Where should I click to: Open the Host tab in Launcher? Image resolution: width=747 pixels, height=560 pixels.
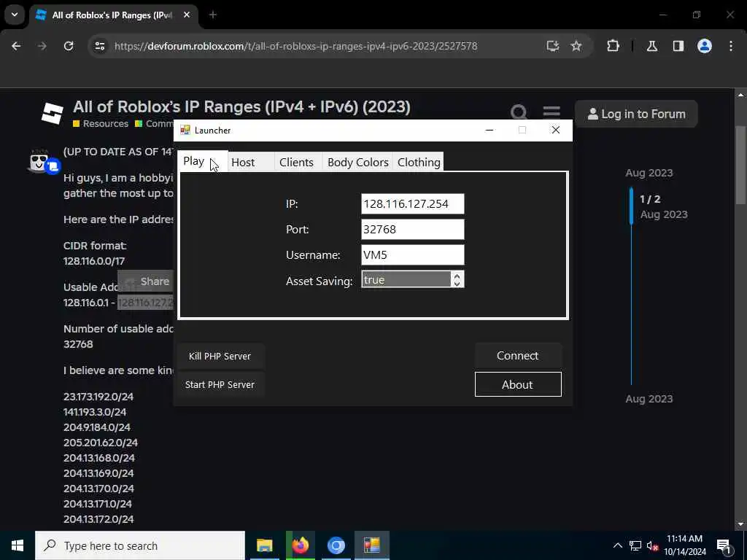coord(251,162)
